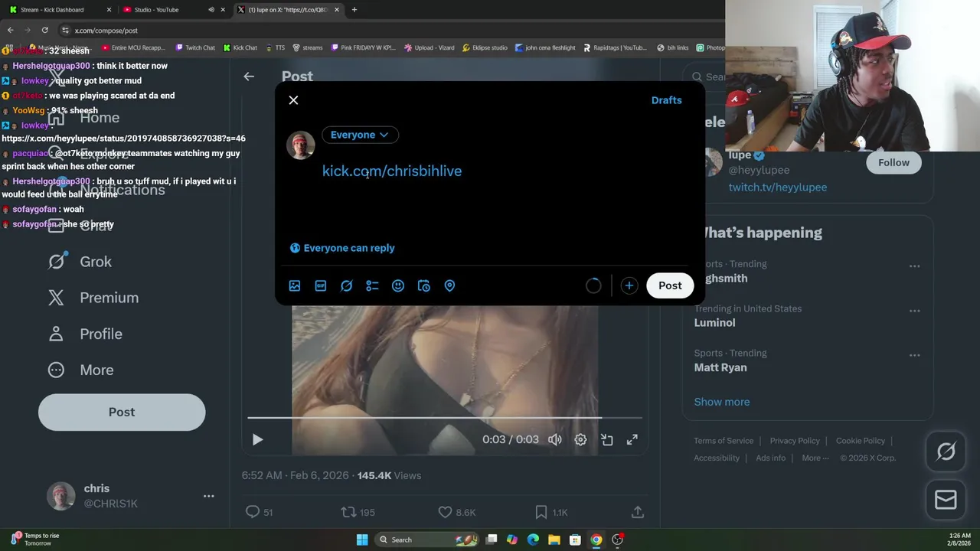Open Windows Start menu
980x551 pixels.
point(362,540)
